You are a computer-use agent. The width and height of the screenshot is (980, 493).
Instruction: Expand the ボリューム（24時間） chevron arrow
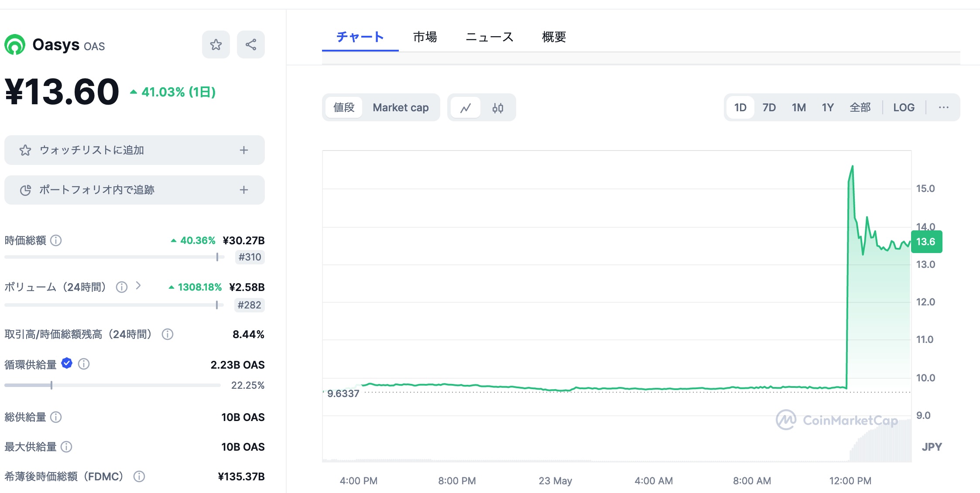click(x=138, y=286)
